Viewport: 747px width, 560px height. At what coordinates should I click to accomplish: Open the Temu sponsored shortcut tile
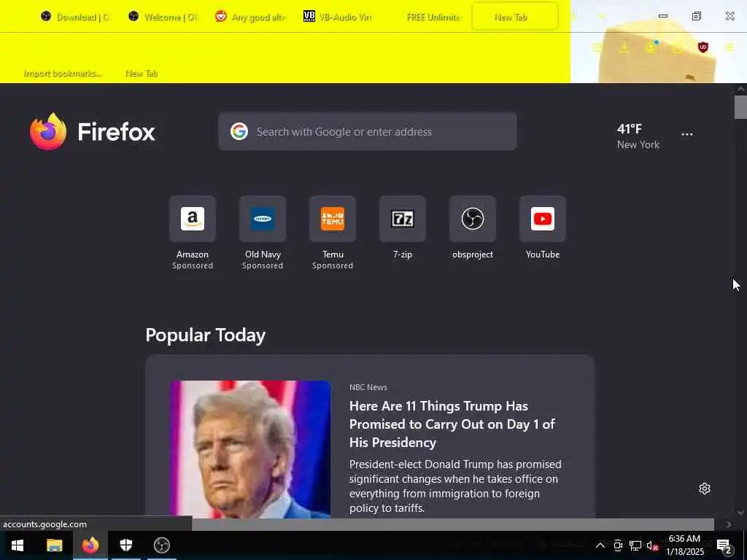333,219
